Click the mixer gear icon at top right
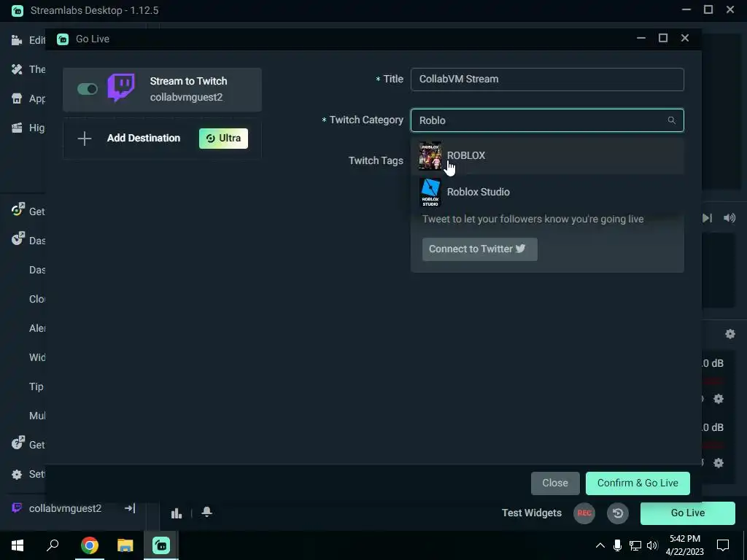The width and height of the screenshot is (747, 560). [729, 334]
